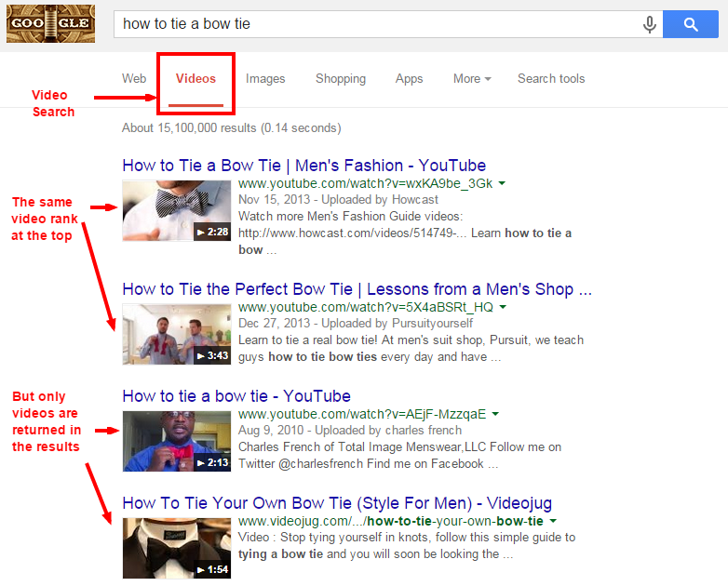Viewport: 728px width, 586px height.
Task: Click 'About 15,100,000 results' text
Action: click(231, 128)
